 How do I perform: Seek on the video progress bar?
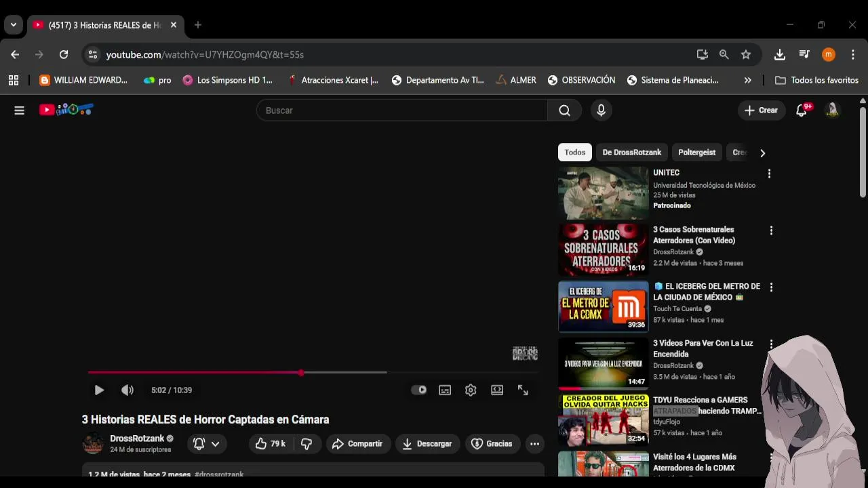(314, 372)
